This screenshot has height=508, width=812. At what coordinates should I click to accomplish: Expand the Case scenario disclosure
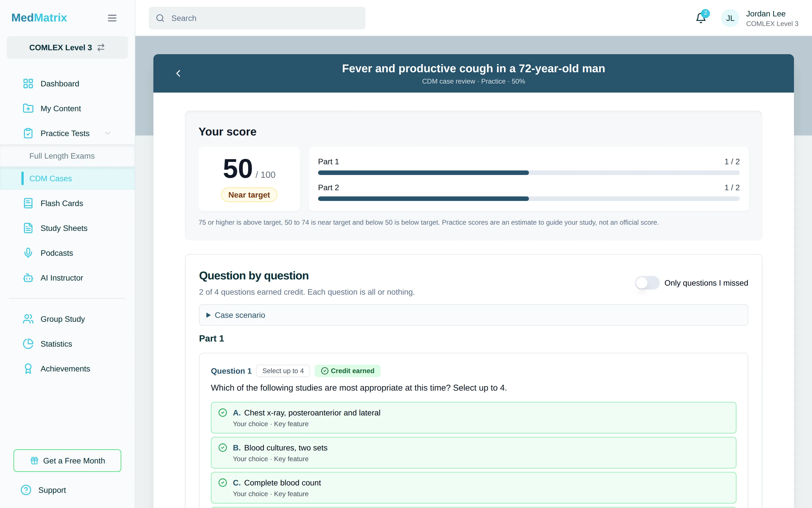pos(473,315)
